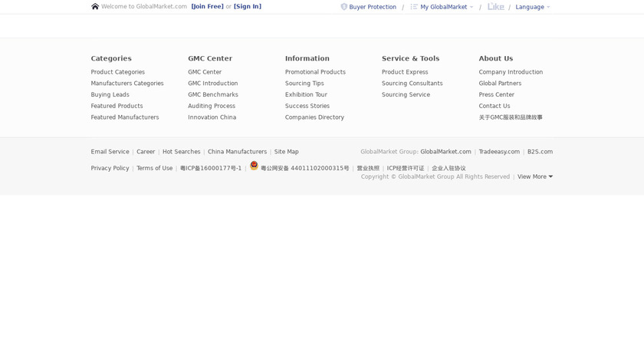The width and height of the screenshot is (644, 362).
Task: Open Success Stories
Action: [x=307, y=106]
